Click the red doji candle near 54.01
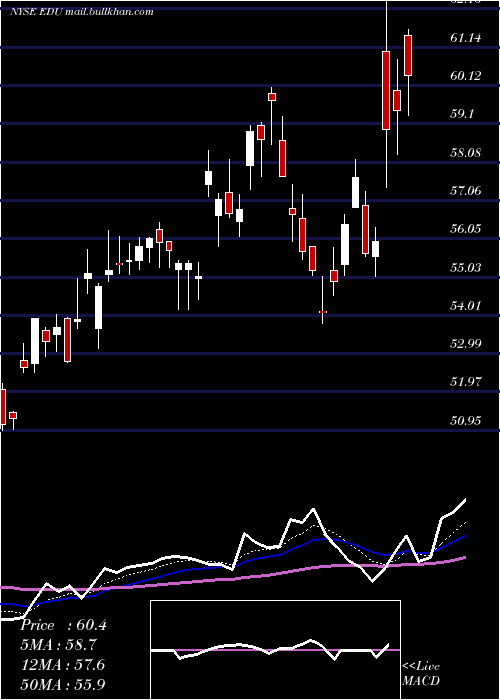 point(323,312)
